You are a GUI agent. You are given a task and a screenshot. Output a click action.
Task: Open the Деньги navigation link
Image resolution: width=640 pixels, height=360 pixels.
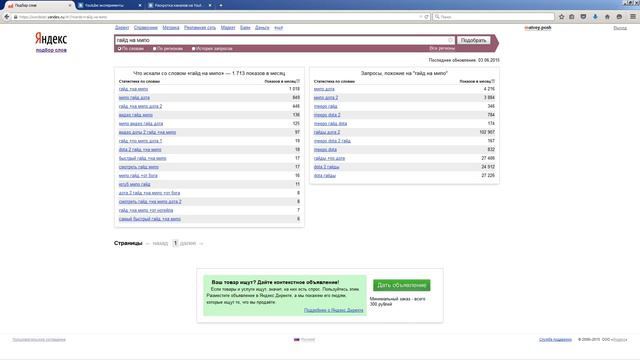coord(262,28)
